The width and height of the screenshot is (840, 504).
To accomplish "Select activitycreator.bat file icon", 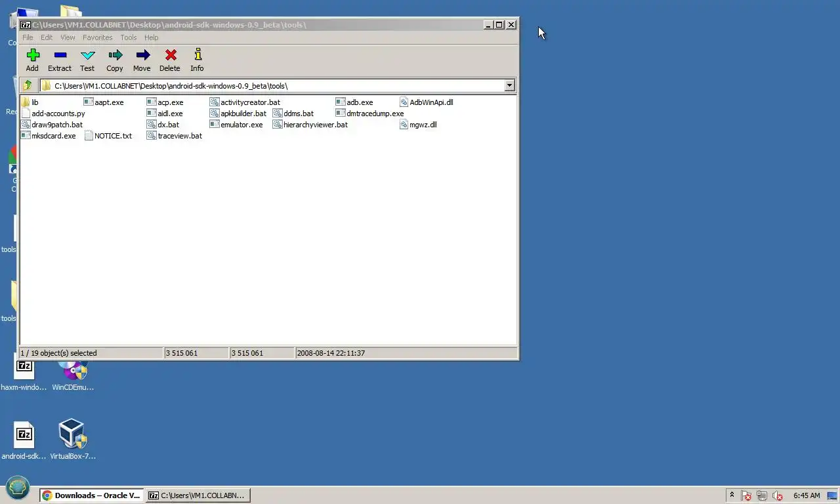I will click(x=215, y=102).
